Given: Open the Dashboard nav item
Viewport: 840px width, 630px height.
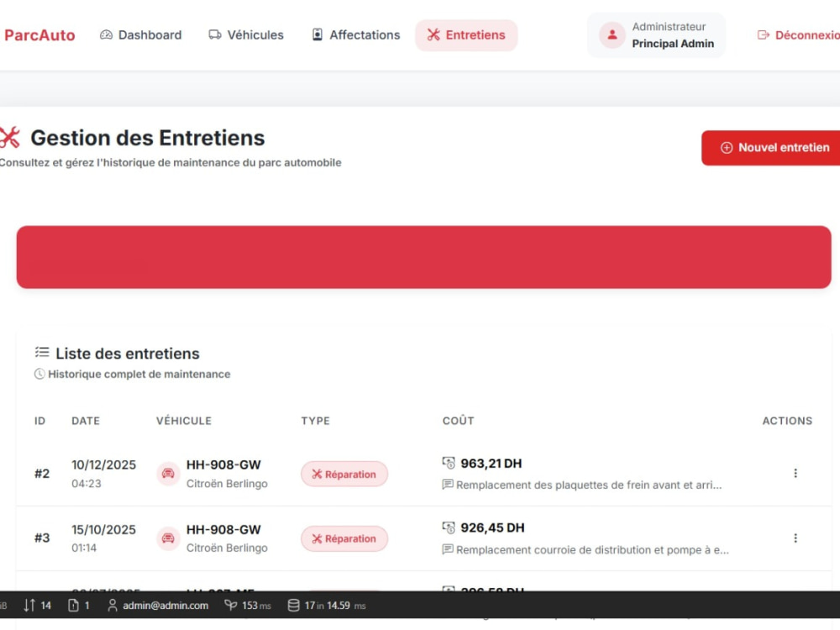Looking at the screenshot, I should (141, 34).
